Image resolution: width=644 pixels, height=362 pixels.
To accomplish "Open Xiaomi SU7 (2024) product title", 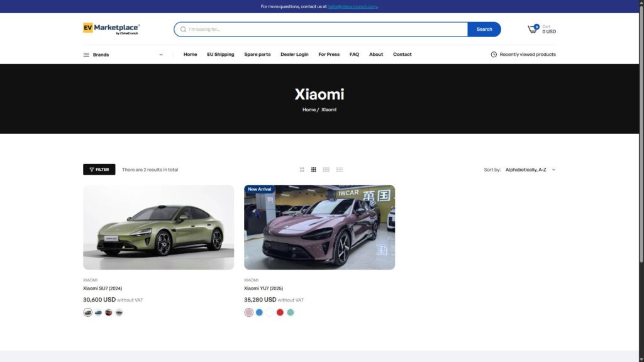I will click(103, 288).
